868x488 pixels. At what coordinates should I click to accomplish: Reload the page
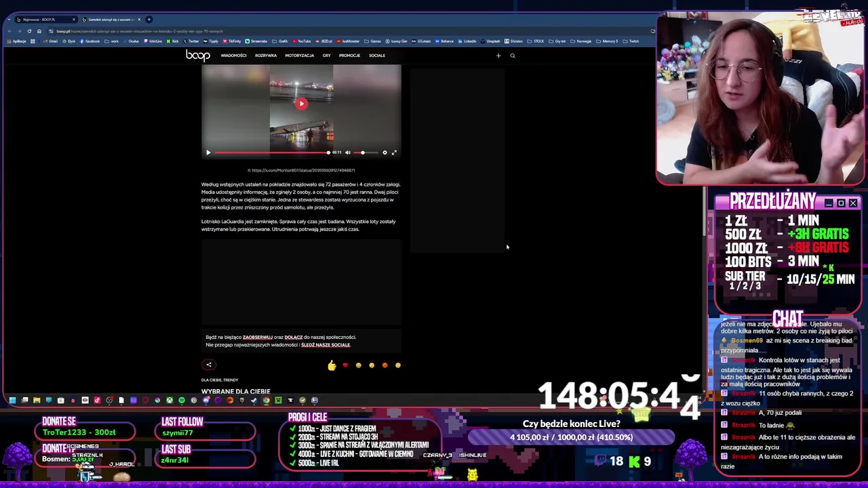point(29,31)
